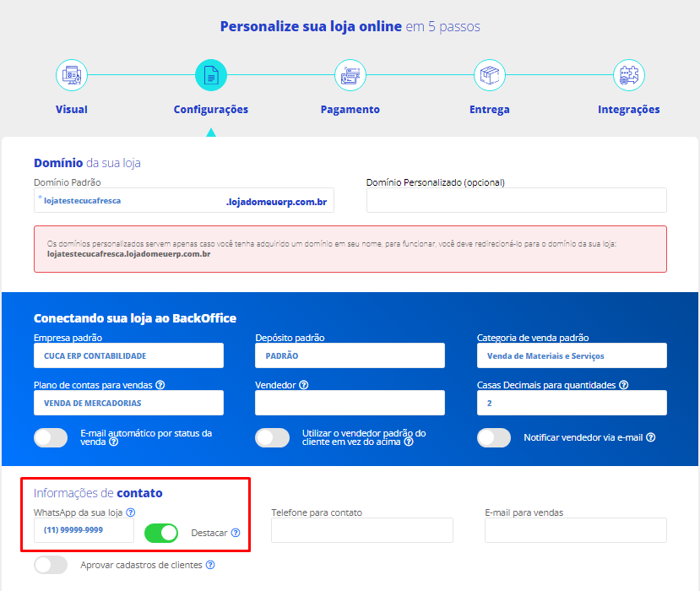Show help icon next to Vendedor
The image size is (700, 591).
pos(304,385)
